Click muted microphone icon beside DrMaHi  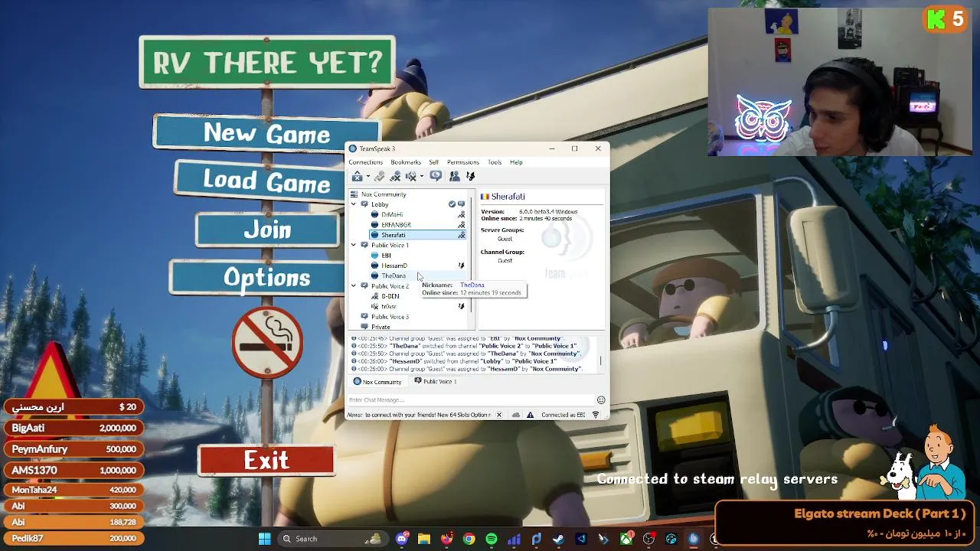point(461,215)
